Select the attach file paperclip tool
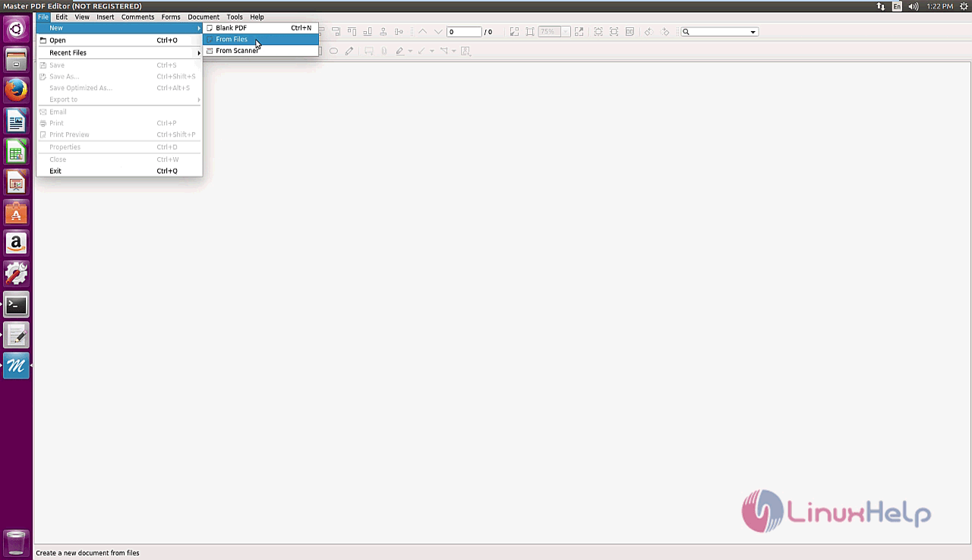The width and height of the screenshot is (972, 560). (x=384, y=51)
